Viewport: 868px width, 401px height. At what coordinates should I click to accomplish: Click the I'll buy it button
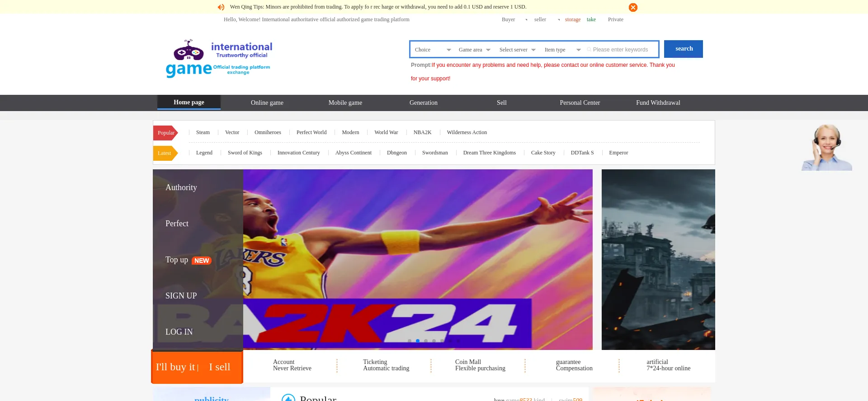coord(175,367)
